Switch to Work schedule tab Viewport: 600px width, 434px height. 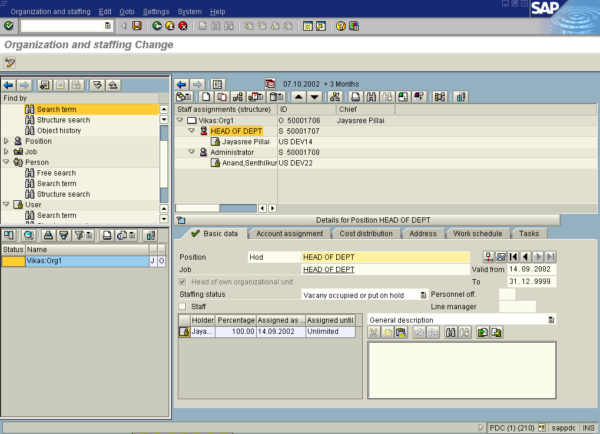[478, 233]
